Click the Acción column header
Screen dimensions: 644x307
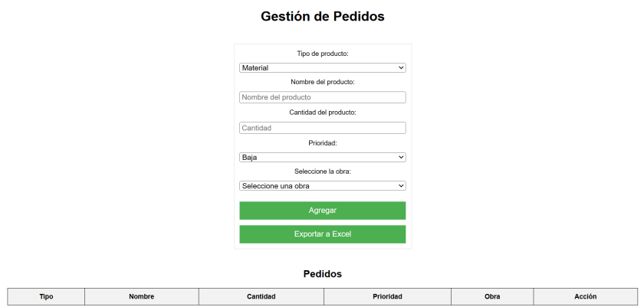[585, 297]
